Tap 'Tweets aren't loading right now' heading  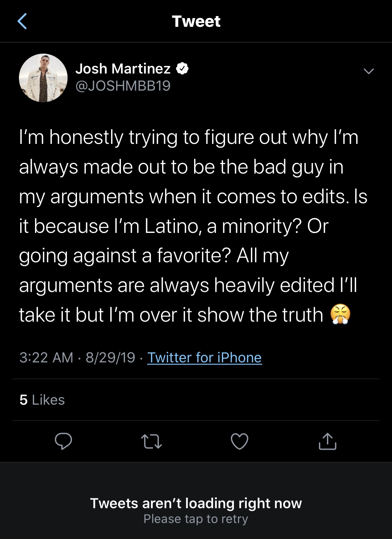(196, 503)
